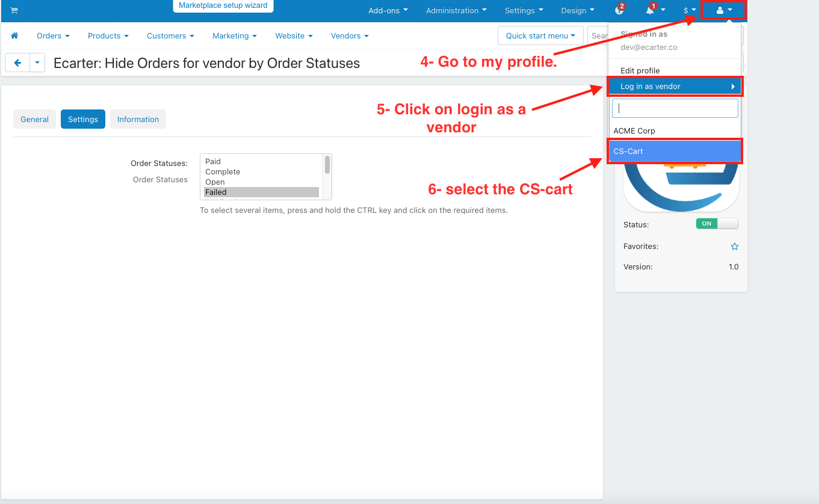Expand the Website menu

pyautogui.click(x=294, y=36)
